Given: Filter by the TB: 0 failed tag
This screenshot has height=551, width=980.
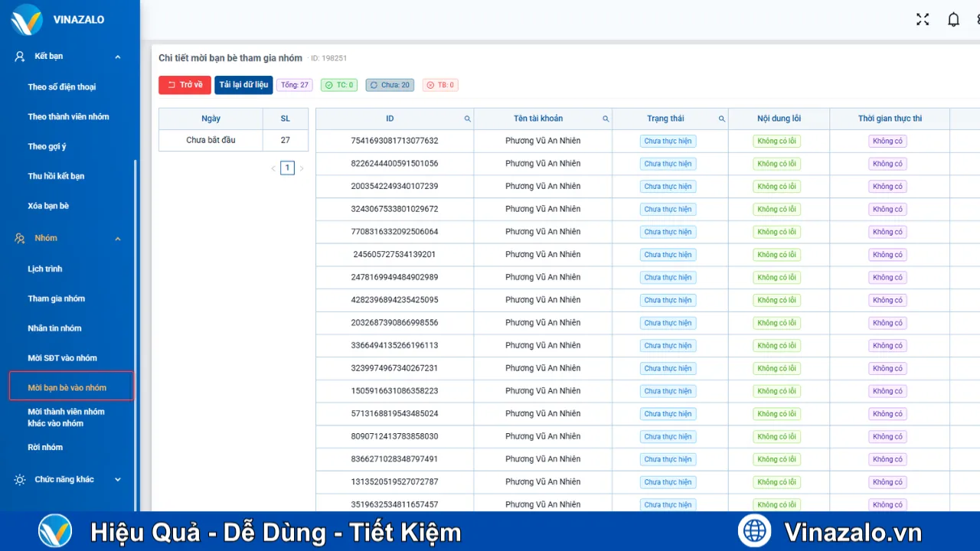Looking at the screenshot, I should 440,86.
